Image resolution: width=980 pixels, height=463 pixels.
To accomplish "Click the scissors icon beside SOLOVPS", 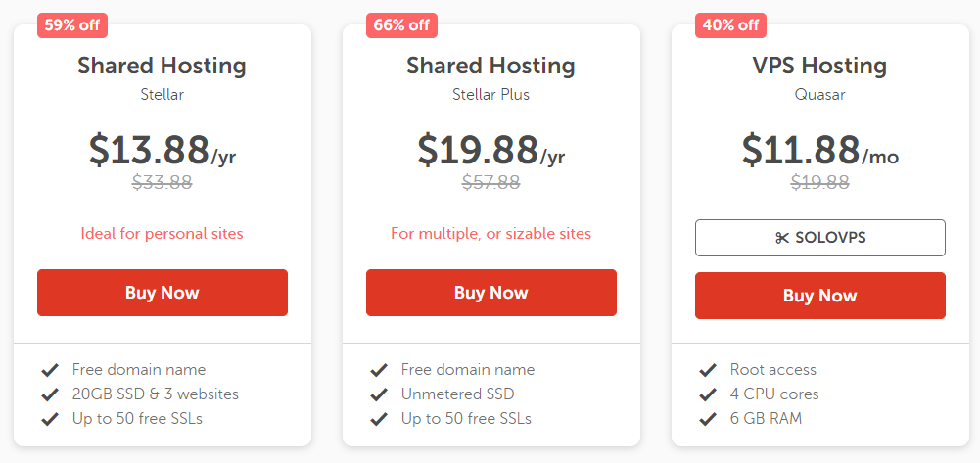I will (782, 238).
